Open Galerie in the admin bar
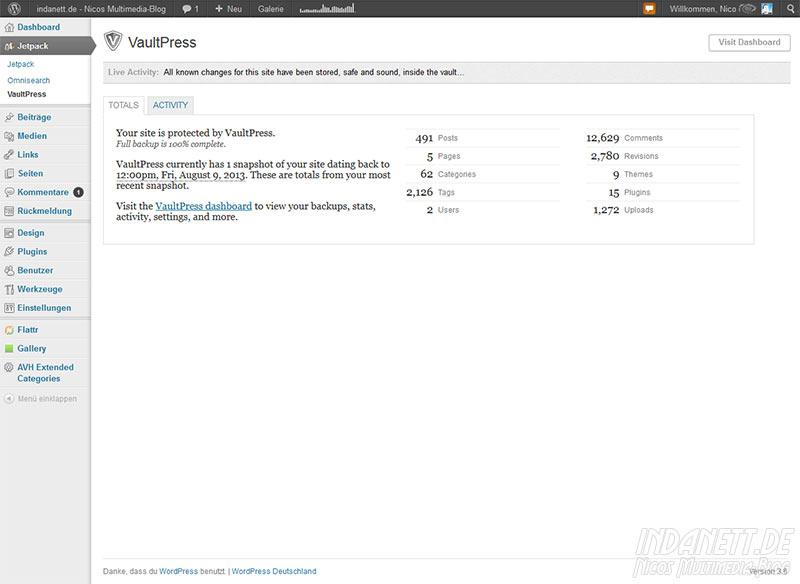The width and height of the screenshot is (800, 584). coord(270,9)
